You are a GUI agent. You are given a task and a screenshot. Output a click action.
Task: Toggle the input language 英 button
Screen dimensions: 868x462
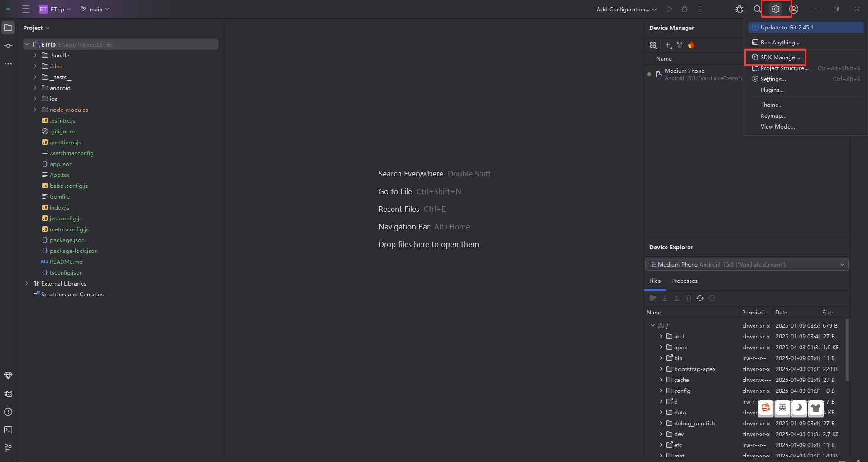782,408
